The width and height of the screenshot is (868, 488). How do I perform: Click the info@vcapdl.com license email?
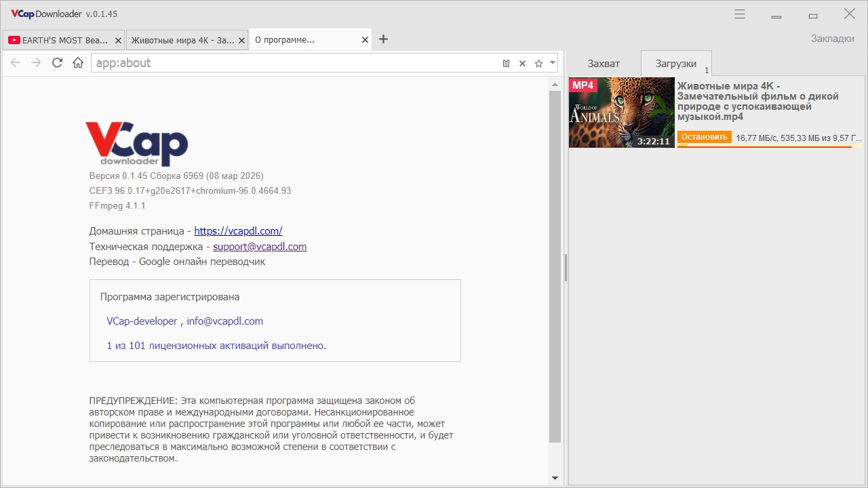225,321
